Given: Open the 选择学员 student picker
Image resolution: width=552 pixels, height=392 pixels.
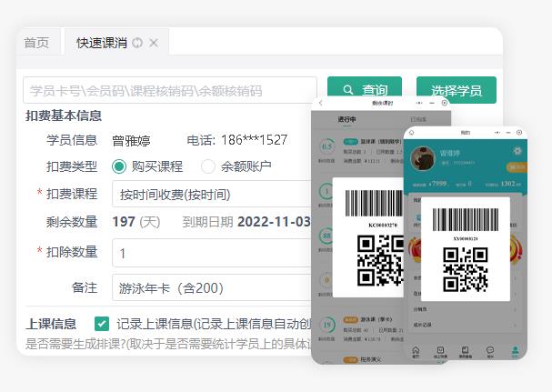Looking at the screenshot, I should pos(457,90).
